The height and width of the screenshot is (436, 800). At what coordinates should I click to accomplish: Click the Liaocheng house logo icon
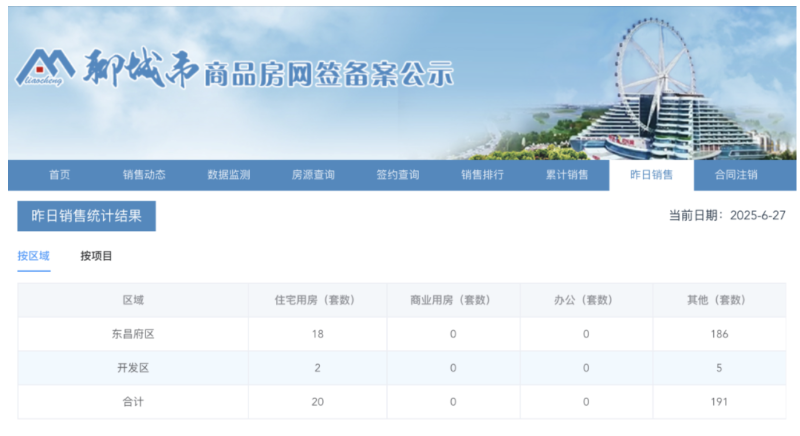click(x=45, y=67)
